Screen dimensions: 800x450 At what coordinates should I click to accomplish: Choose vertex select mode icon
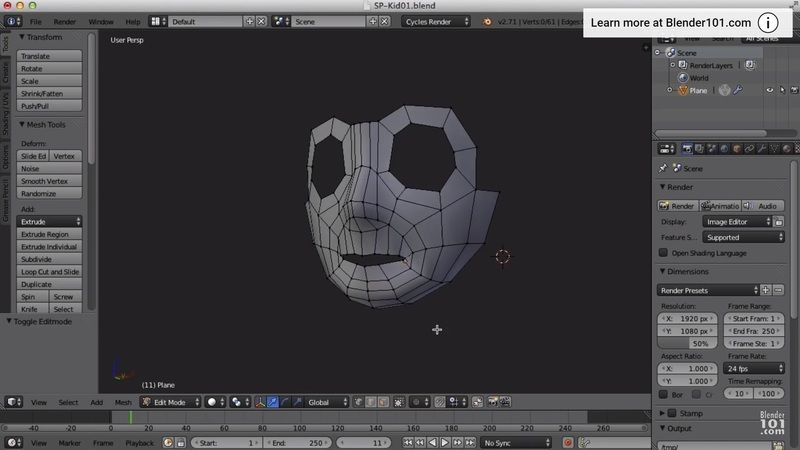pyautogui.click(x=359, y=402)
